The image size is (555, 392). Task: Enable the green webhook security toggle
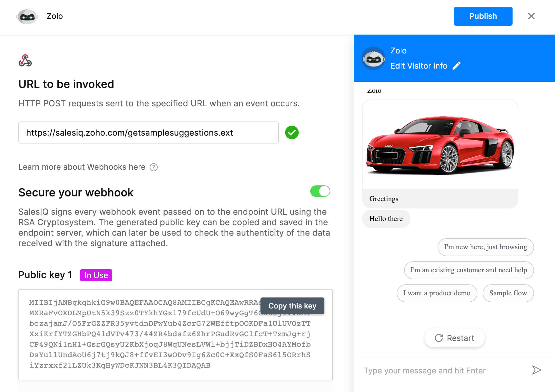320,191
